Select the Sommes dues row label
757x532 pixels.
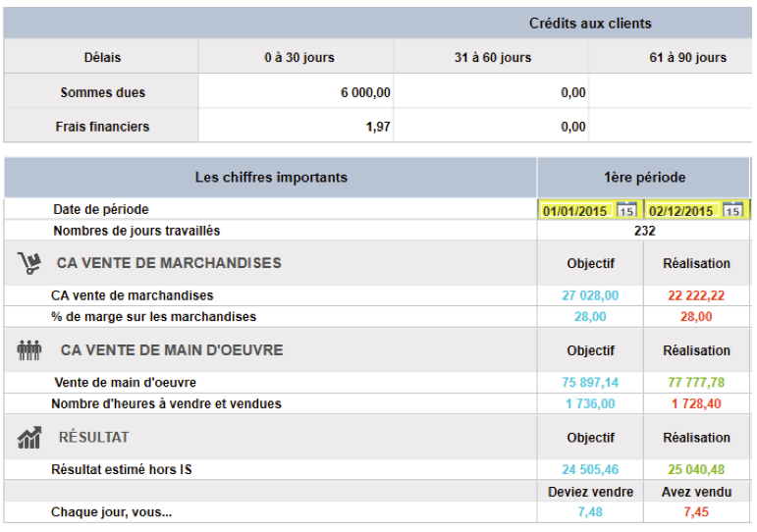click(x=103, y=92)
